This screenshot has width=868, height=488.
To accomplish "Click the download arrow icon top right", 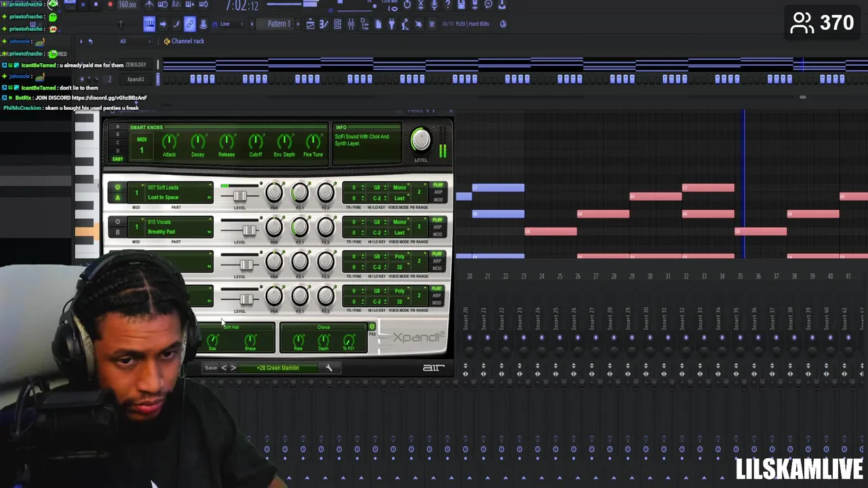I will [502, 4].
